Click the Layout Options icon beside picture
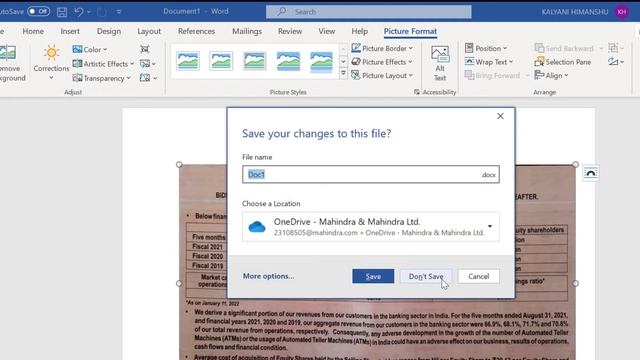This screenshot has width=640, height=360. 591,173
